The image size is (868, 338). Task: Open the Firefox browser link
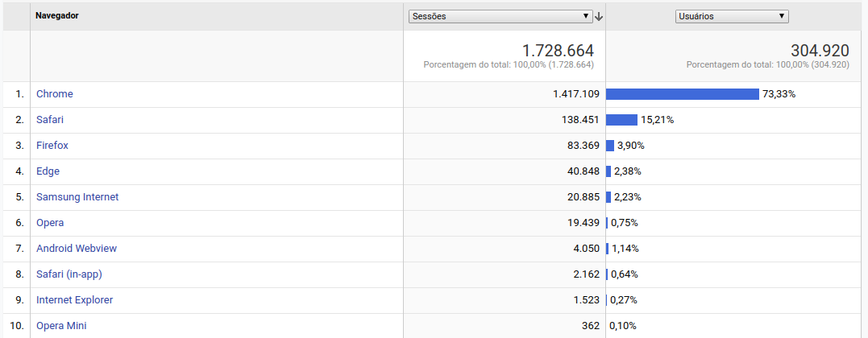pos(52,146)
